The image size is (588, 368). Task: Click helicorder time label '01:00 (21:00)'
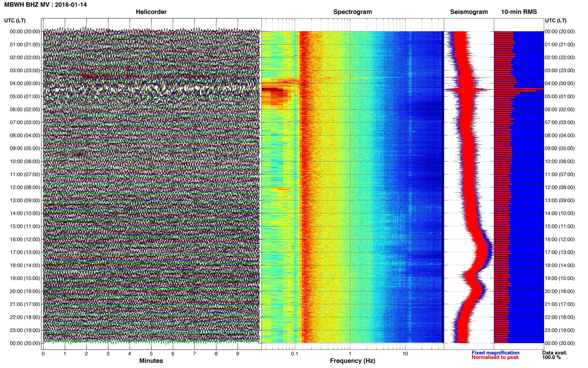coord(25,45)
